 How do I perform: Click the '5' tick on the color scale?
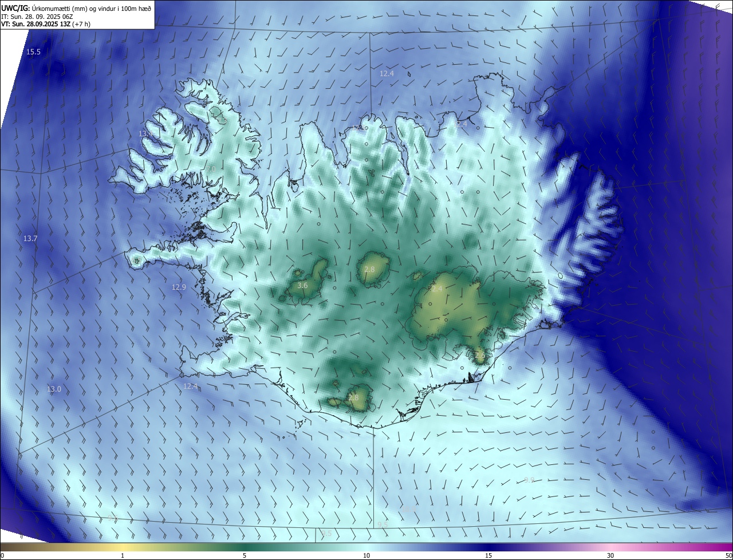point(245,556)
